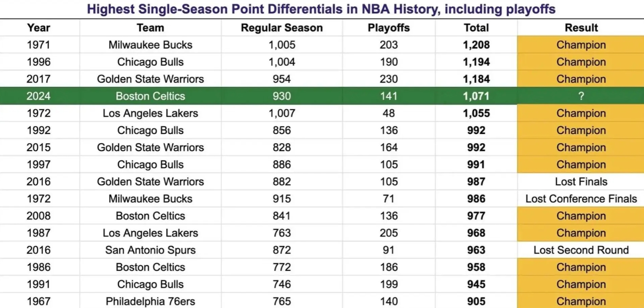Click the Total column header
Image resolution: width=644 pixels, height=308 pixels.
(476, 28)
